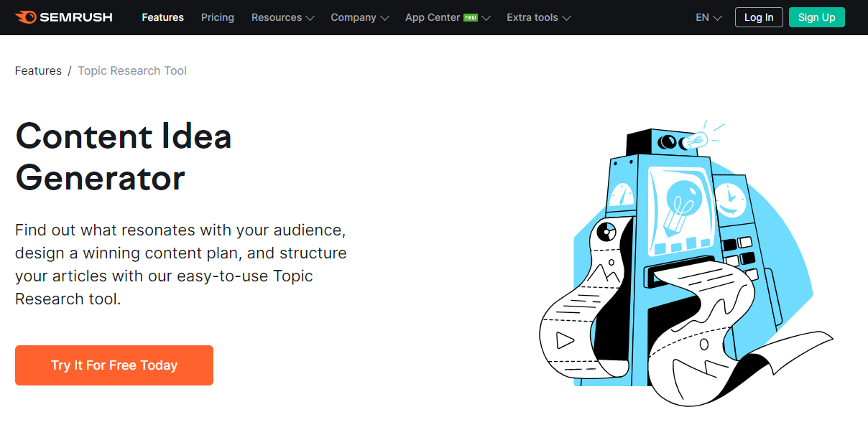Expand the Extra tools dropdown
The image size is (868, 435).
pos(539,17)
